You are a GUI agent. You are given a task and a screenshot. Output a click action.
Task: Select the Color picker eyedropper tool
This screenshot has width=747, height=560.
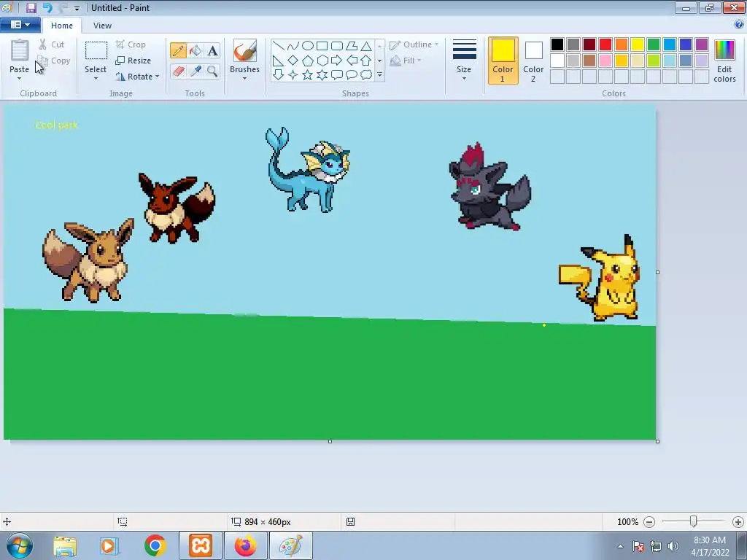tap(196, 71)
